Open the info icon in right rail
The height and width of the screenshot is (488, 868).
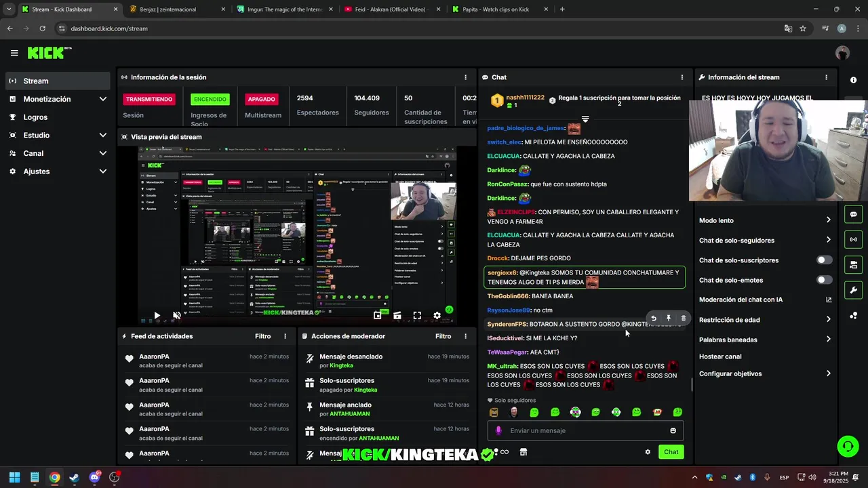853,80
